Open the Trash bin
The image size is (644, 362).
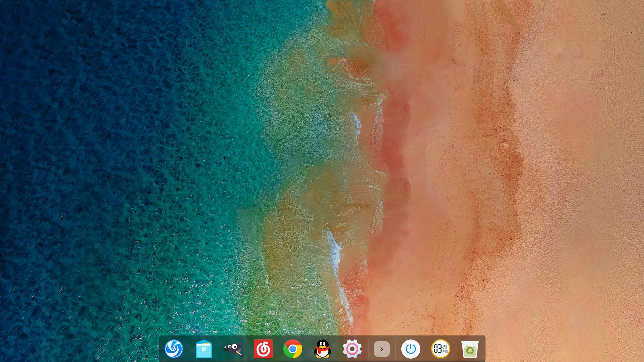(x=470, y=349)
